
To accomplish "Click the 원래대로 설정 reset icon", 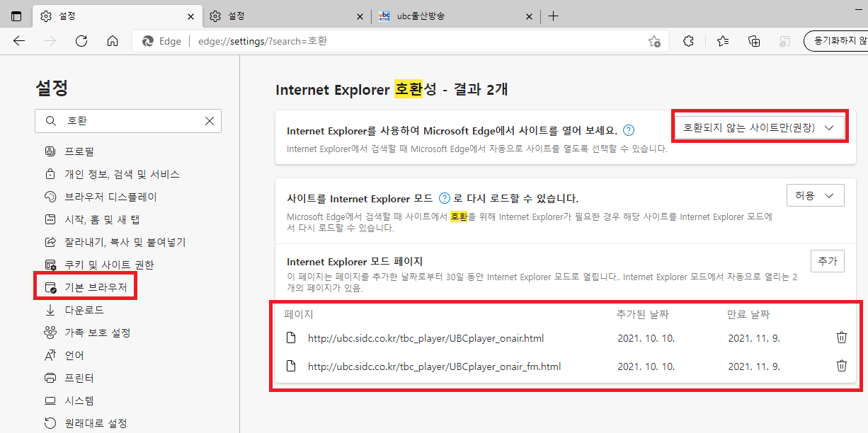I will point(50,423).
